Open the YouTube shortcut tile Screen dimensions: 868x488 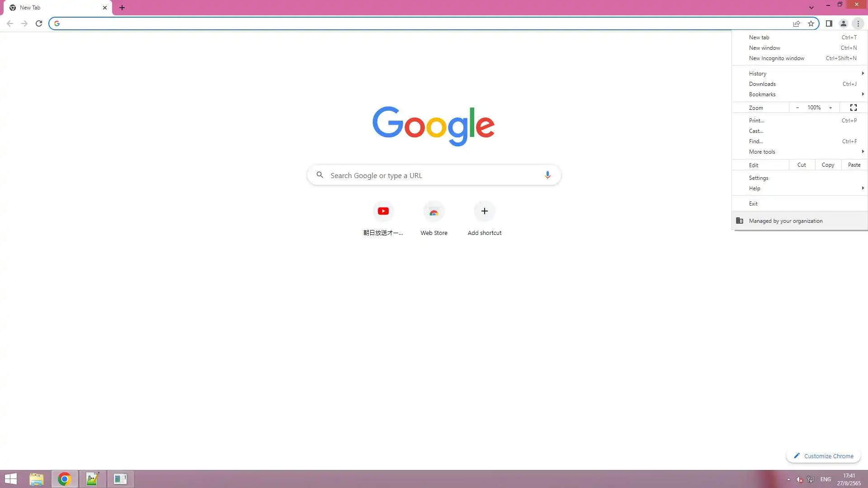click(383, 211)
